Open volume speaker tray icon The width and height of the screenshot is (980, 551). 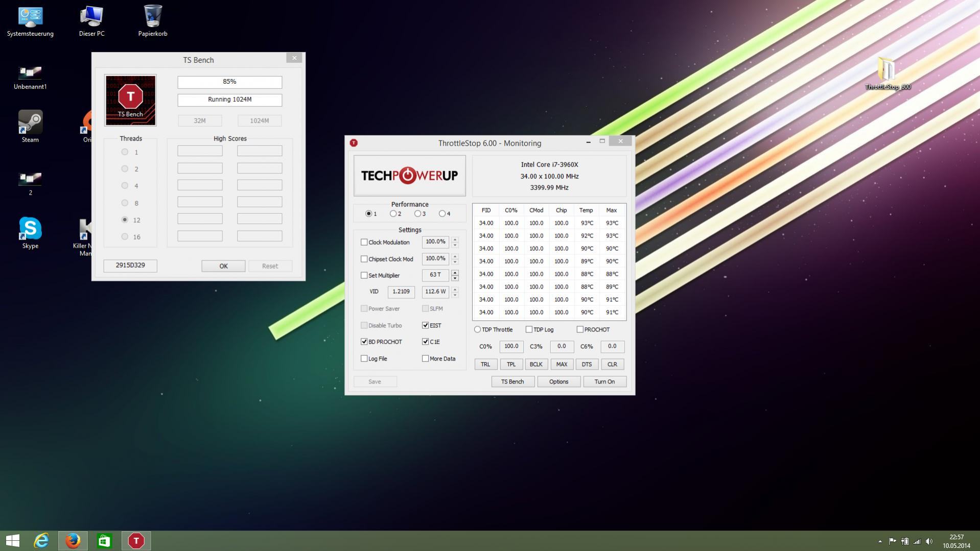(x=929, y=541)
